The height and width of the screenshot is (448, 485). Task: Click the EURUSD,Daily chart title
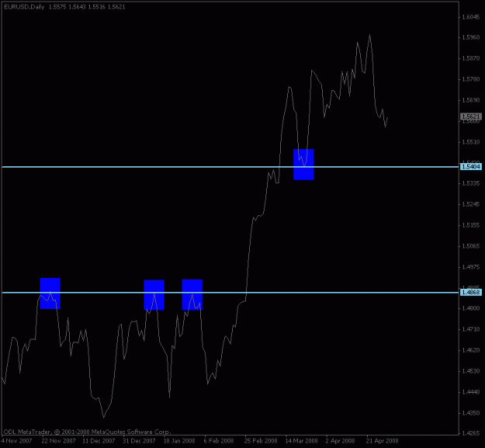[24, 7]
